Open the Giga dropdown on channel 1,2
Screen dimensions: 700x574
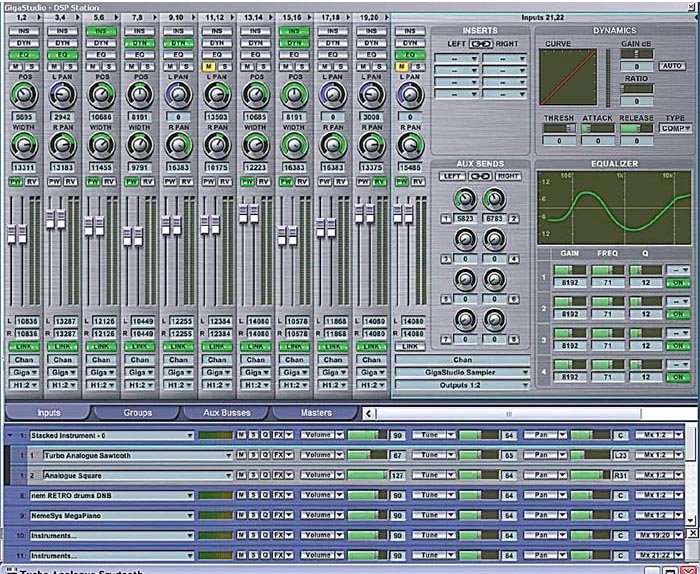point(24,372)
